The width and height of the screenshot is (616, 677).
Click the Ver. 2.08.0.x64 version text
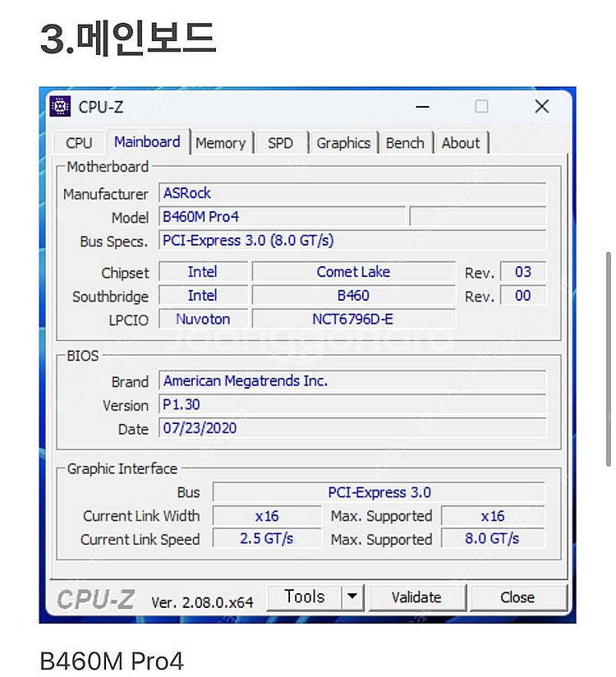202,602
